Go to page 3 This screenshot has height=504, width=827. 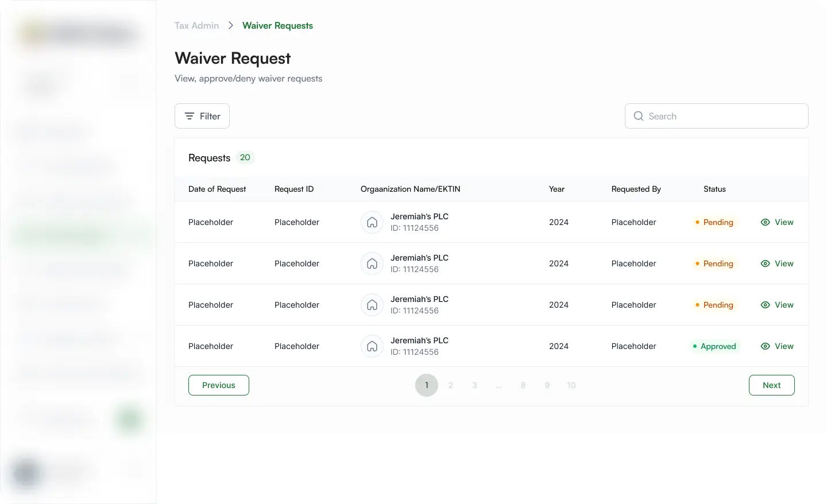point(475,385)
